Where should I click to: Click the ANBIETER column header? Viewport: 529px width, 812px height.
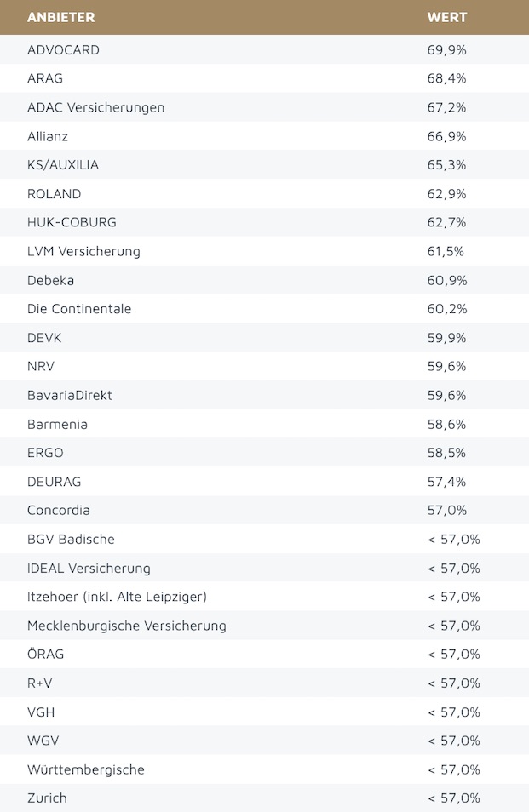coord(60,17)
